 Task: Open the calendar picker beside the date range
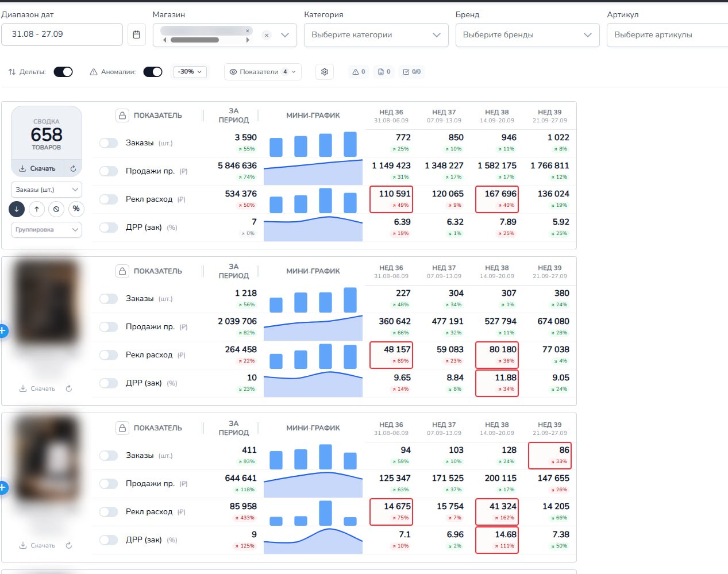pos(136,34)
